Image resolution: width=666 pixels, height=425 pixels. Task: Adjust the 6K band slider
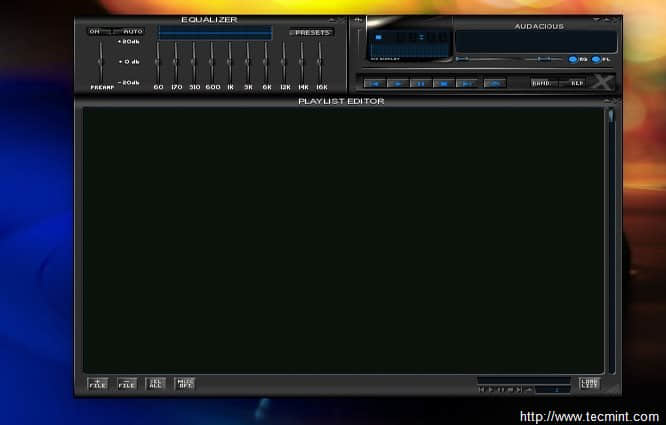(x=266, y=62)
